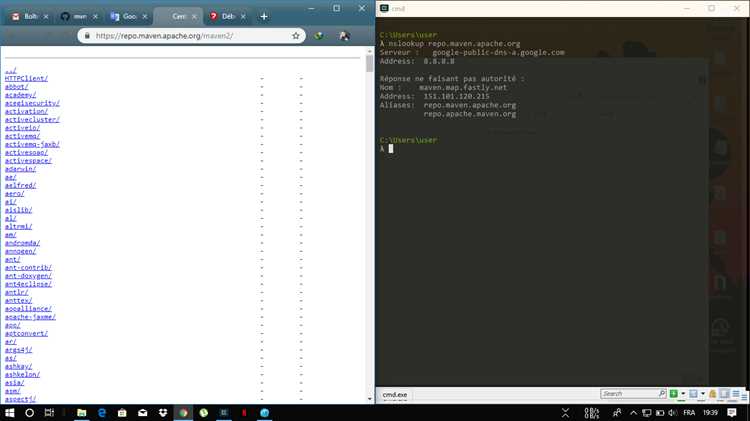The image size is (750, 421).
Task: Open the abbot/ directory link
Action: point(16,87)
